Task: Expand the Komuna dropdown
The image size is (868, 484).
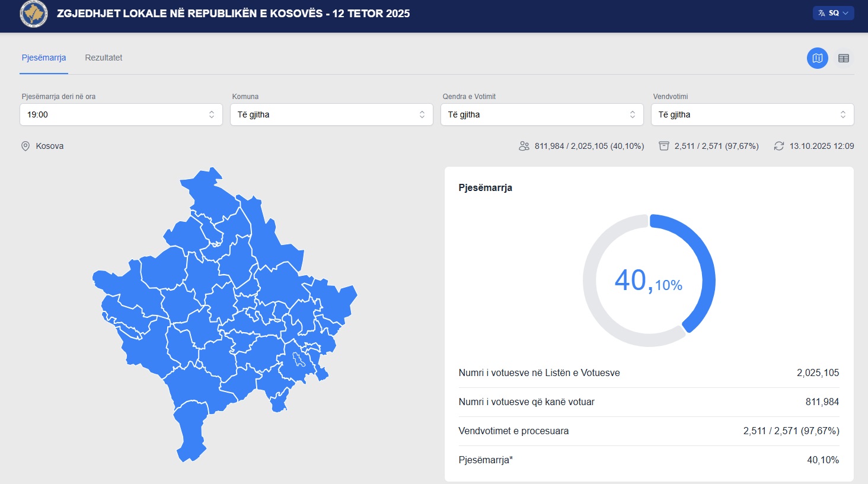Action: [x=331, y=114]
